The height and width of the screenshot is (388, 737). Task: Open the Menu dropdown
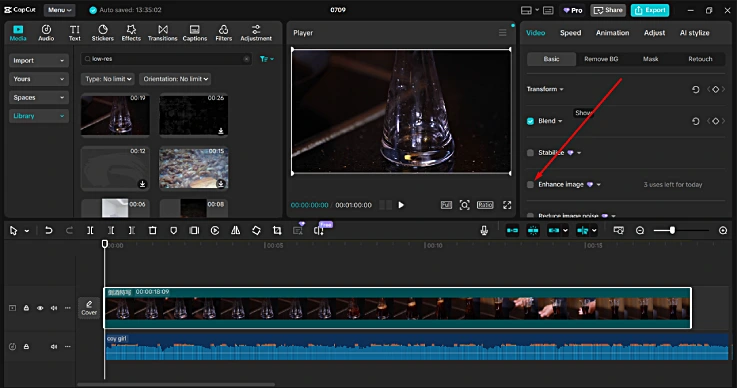pos(59,10)
